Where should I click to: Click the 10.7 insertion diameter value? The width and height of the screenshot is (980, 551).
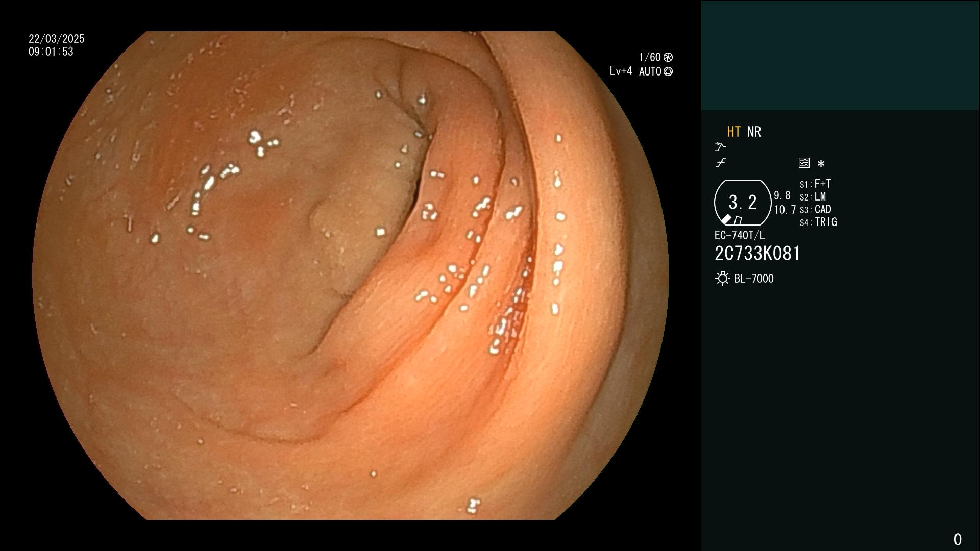coord(785,210)
